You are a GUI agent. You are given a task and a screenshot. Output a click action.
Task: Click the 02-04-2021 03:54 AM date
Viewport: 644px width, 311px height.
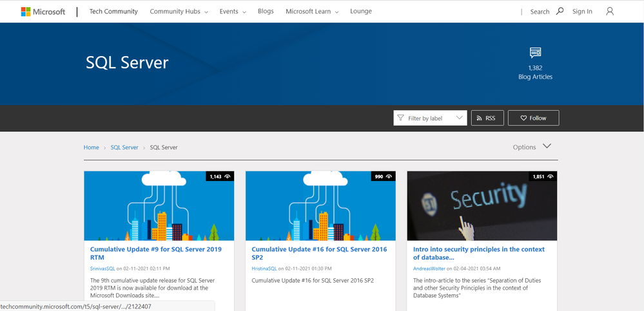[x=477, y=269]
